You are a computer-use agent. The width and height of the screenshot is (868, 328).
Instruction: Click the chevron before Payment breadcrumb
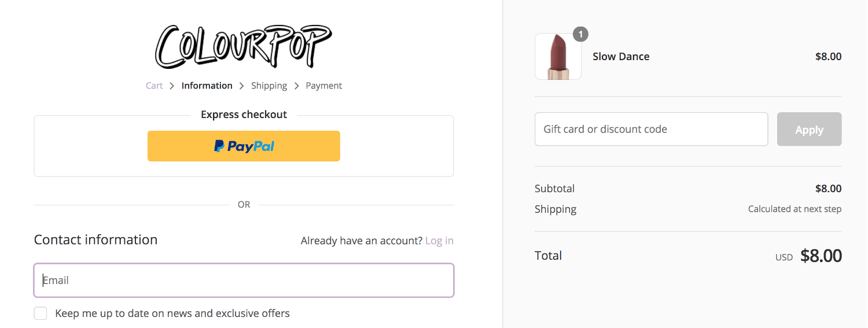(x=296, y=86)
